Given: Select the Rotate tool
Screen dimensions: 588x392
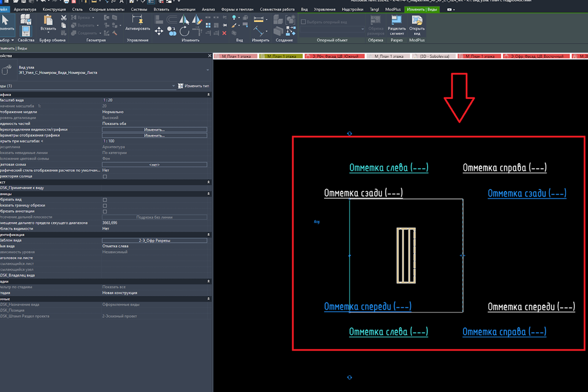Looking at the screenshot, I should coord(184,31).
